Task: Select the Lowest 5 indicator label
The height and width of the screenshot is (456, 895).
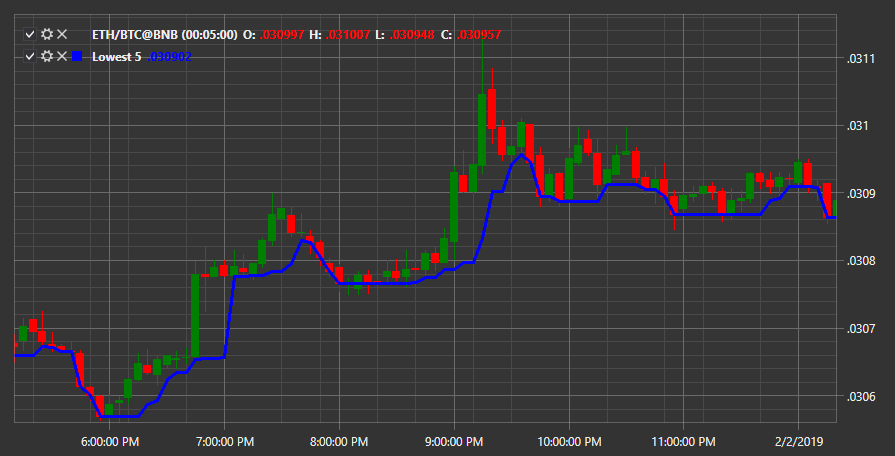Action: 116,57
